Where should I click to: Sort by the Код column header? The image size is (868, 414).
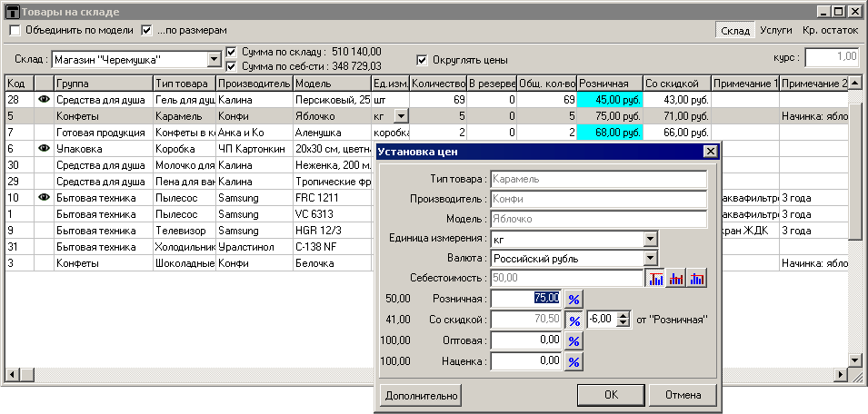coord(20,84)
